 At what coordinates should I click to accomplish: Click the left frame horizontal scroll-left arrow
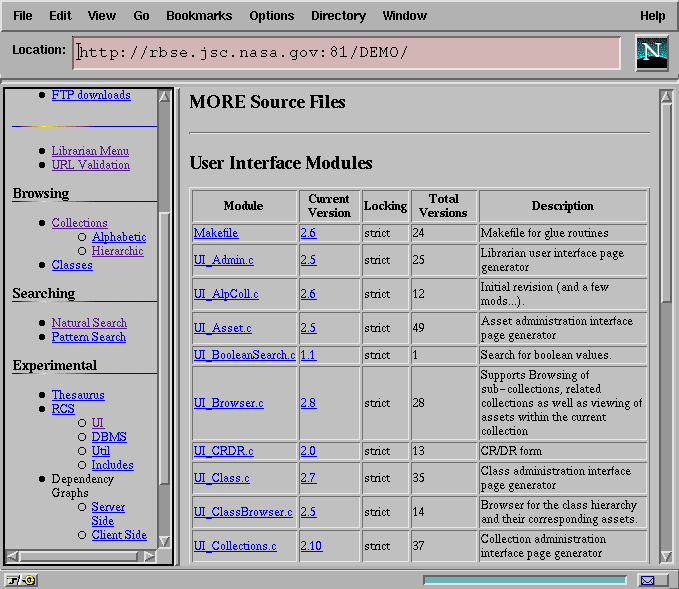click(12, 555)
